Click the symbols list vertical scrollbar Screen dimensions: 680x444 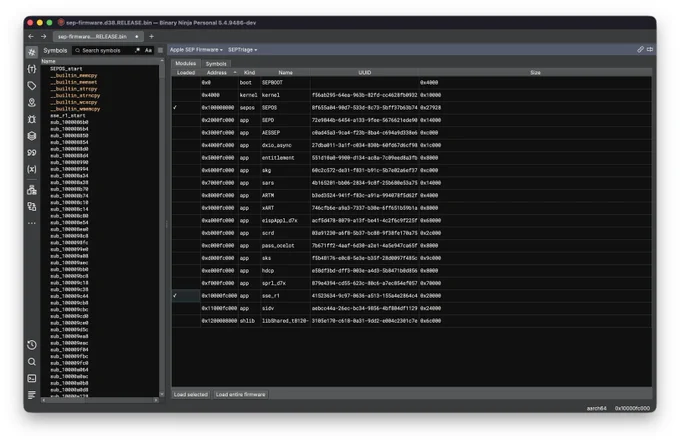[x=162, y=71]
